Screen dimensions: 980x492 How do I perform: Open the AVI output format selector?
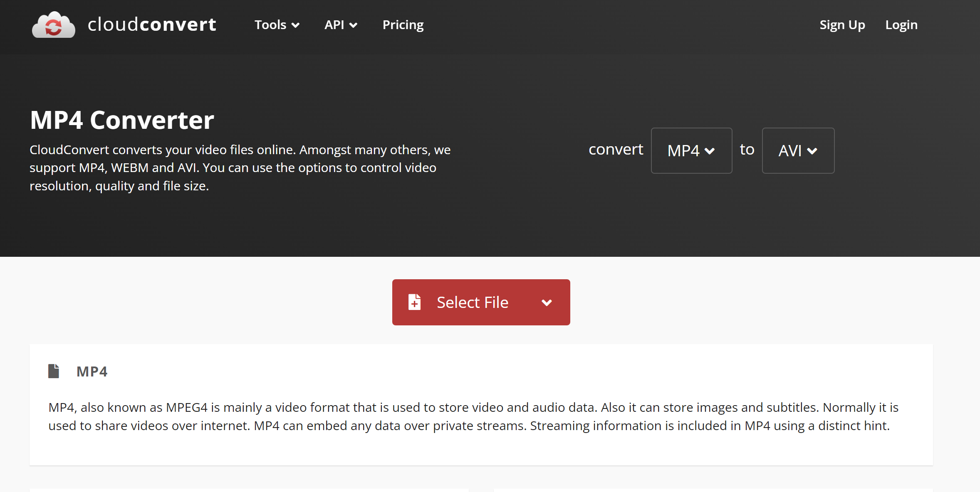(x=797, y=150)
